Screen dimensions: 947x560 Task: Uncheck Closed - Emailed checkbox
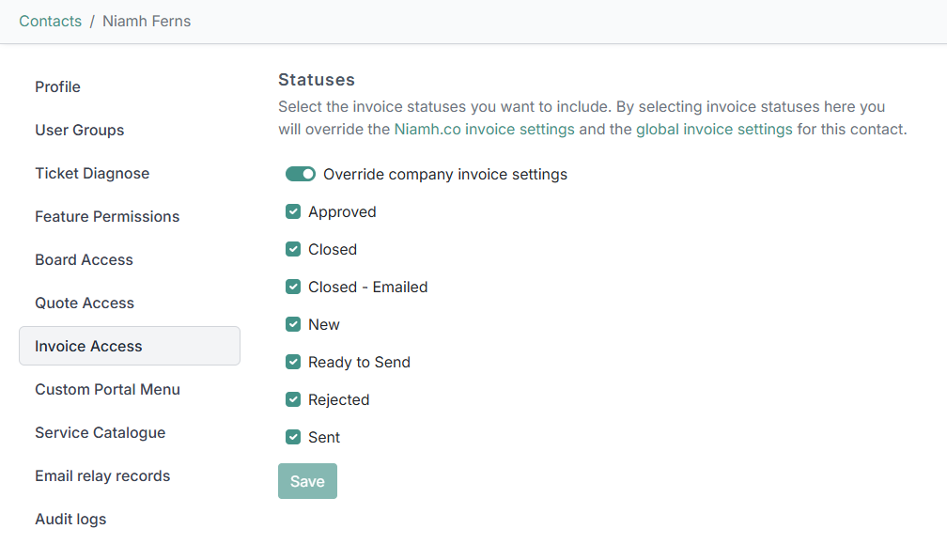(293, 287)
